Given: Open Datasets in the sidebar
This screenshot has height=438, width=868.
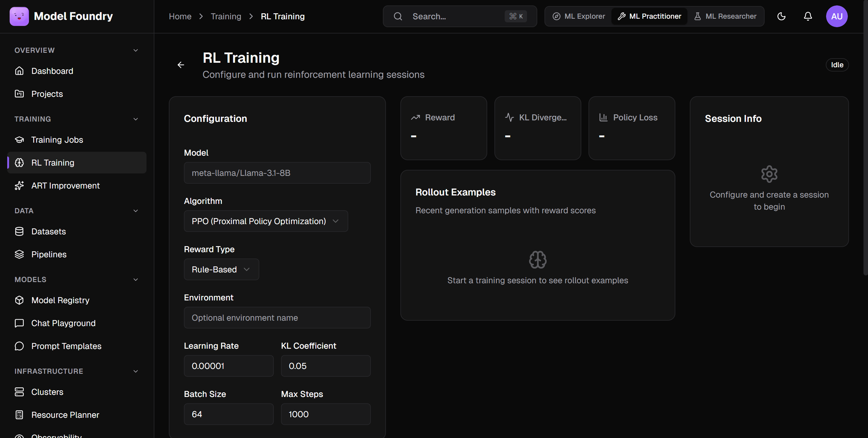Looking at the screenshot, I should coord(77,231).
